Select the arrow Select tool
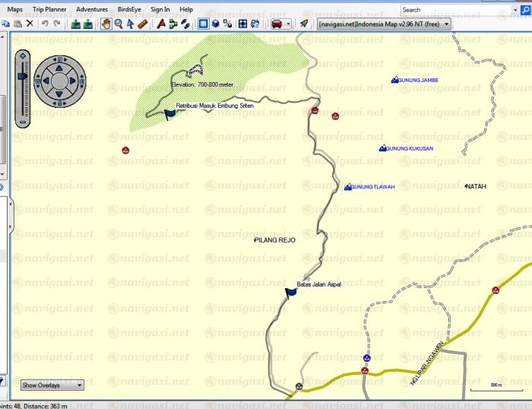 coord(130,24)
